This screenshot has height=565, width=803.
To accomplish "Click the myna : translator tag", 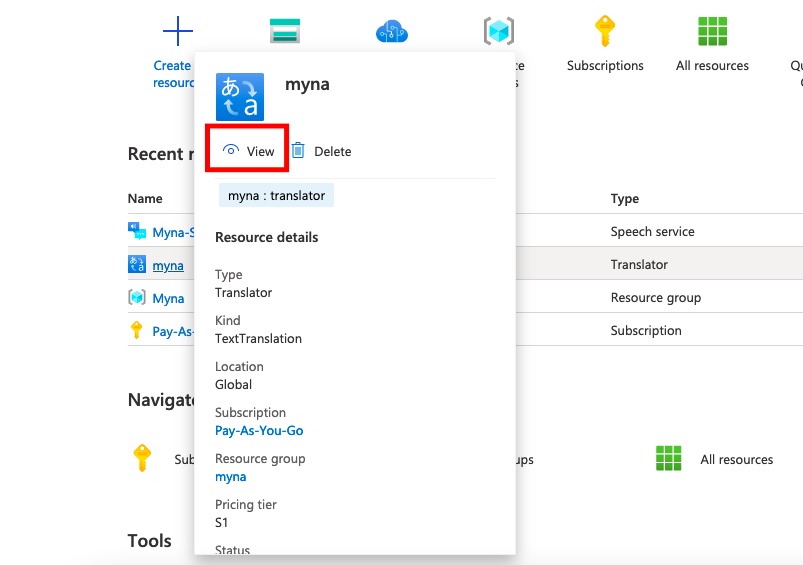I will (276, 195).
